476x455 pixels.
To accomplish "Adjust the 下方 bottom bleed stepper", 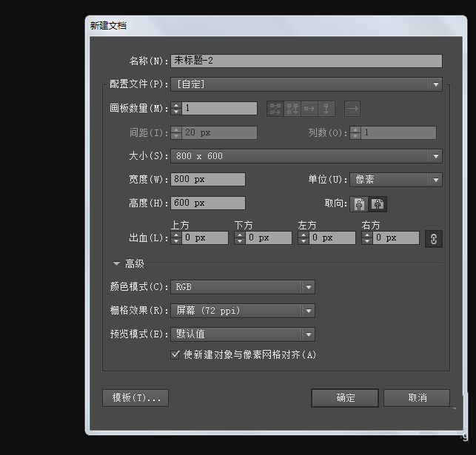I will 240,237.
